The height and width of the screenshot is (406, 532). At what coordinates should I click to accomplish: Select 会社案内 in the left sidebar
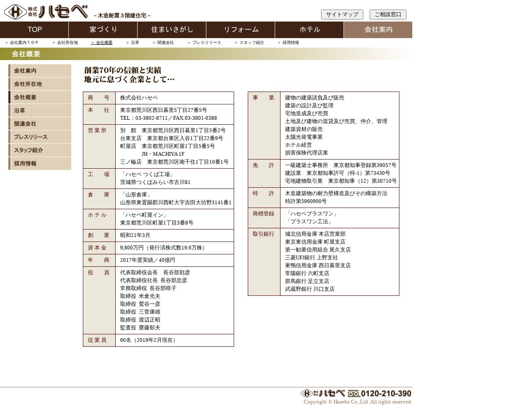40,71
